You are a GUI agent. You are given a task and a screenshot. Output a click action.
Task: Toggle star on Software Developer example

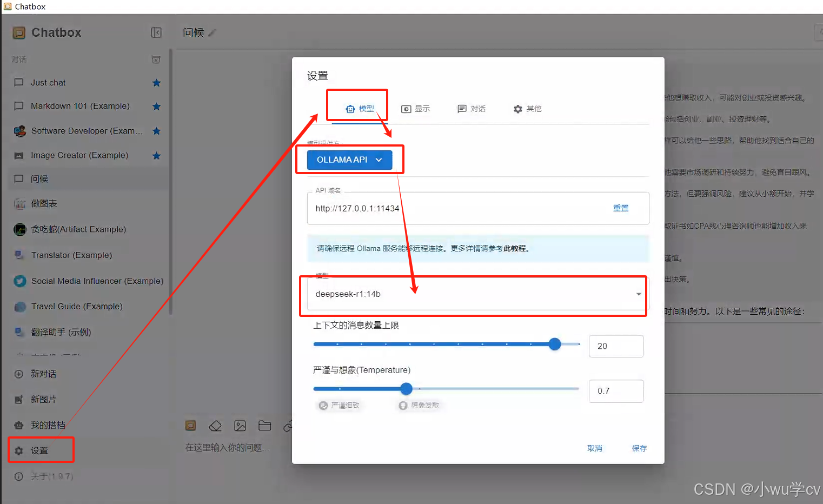pyautogui.click(x=156, y=131)
